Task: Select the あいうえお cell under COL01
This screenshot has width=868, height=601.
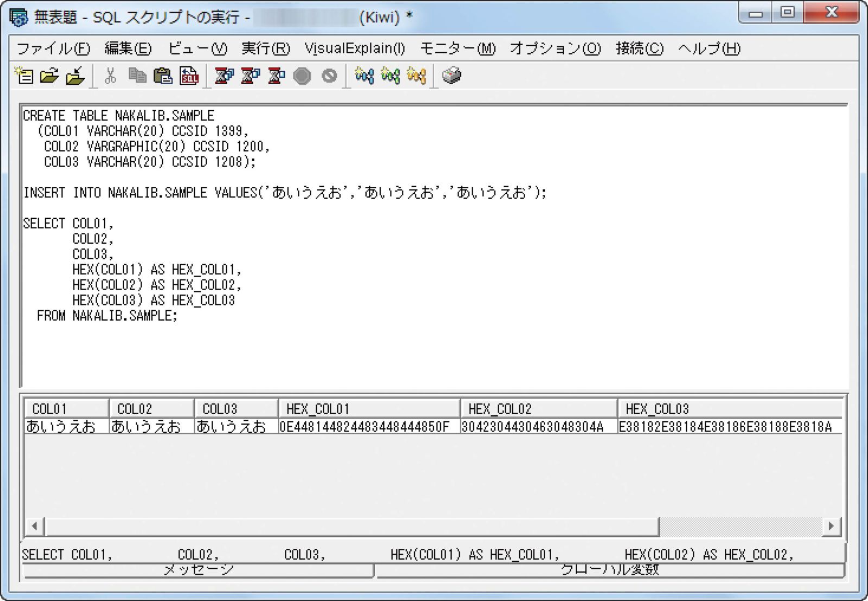Action: (x=66, y=427)
